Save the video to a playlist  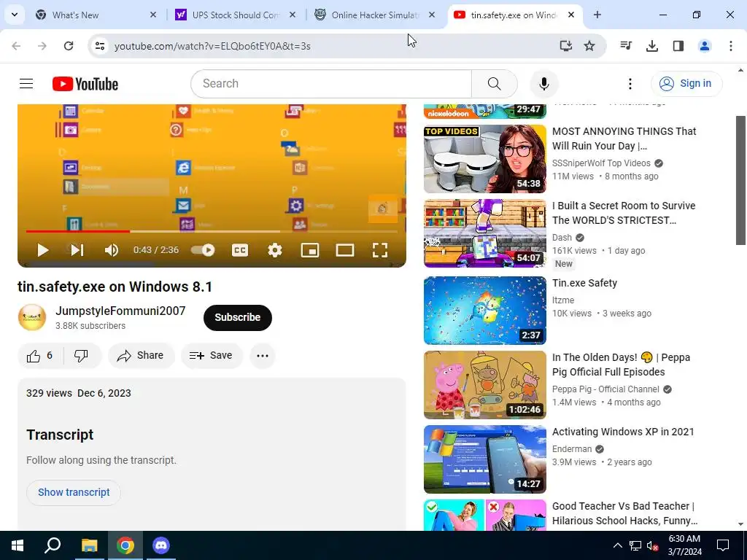point(212,356)
